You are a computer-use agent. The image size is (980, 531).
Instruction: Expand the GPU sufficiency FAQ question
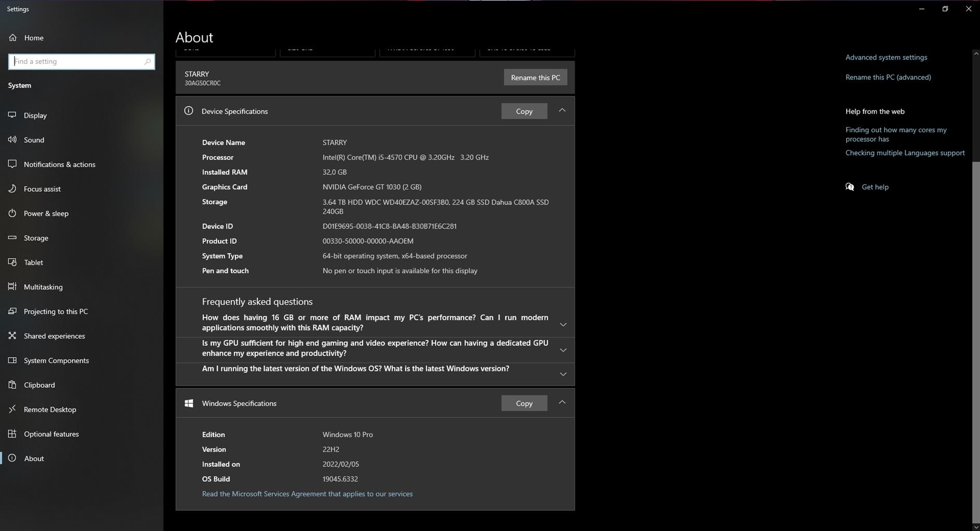[x=563, y=350]
